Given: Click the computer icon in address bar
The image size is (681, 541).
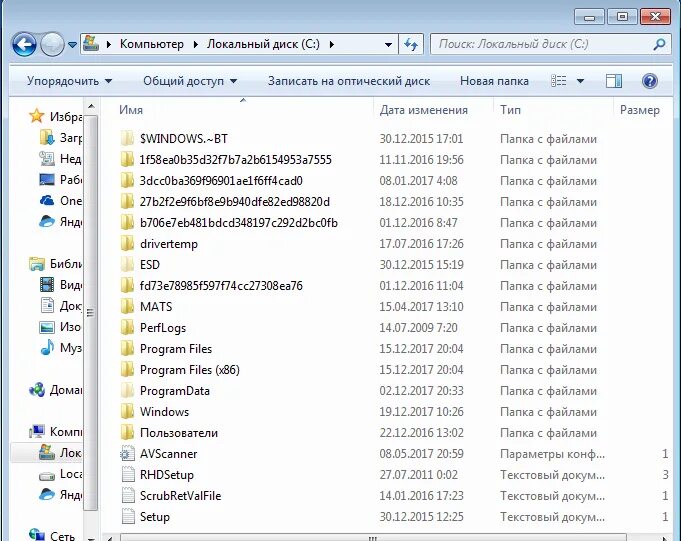Looking at the screenshot, I should point(91,44).
